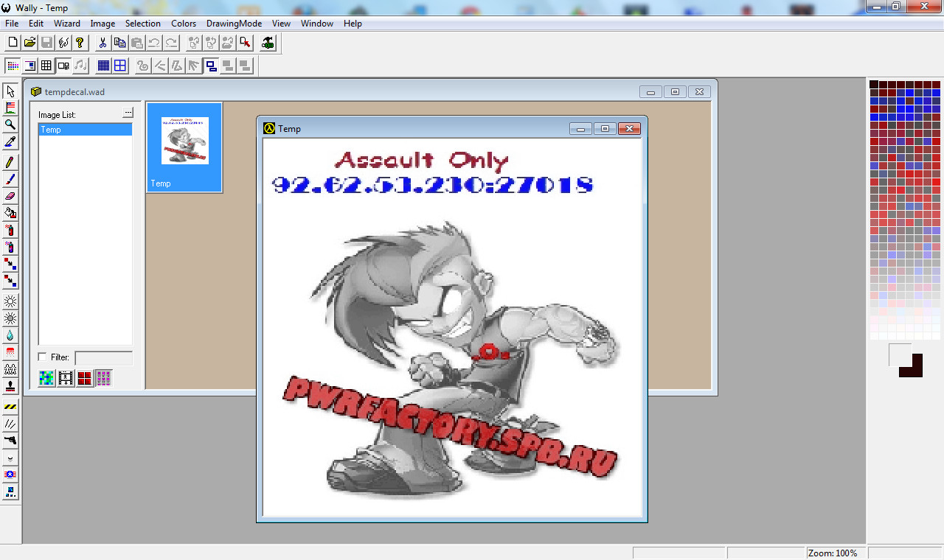
Task: Choose the rubber stamp tool
Action: coord(10,386)
